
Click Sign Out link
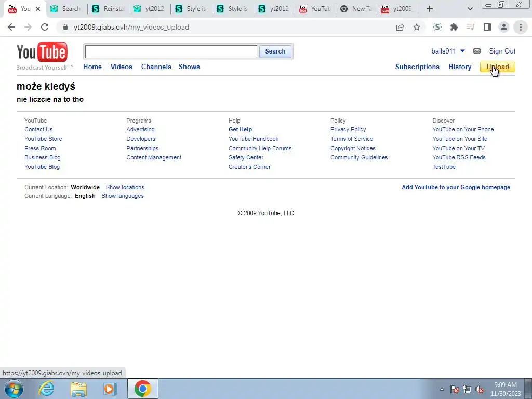[502, 51]
